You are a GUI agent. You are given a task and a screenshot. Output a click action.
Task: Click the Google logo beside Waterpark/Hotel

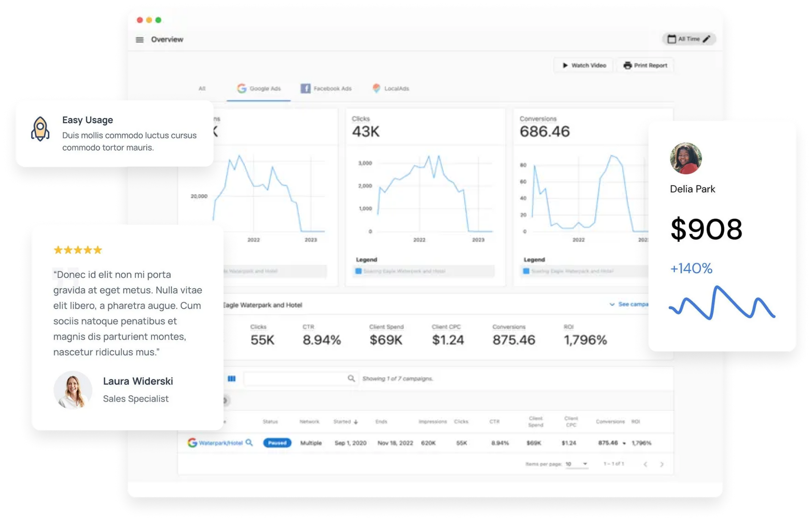192,442
